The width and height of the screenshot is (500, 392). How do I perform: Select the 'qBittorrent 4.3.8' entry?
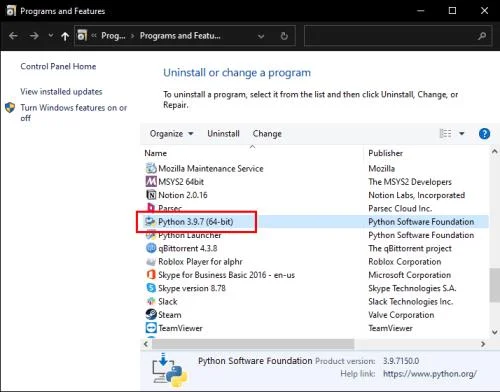pyautogui.click(x=188, y=248)
